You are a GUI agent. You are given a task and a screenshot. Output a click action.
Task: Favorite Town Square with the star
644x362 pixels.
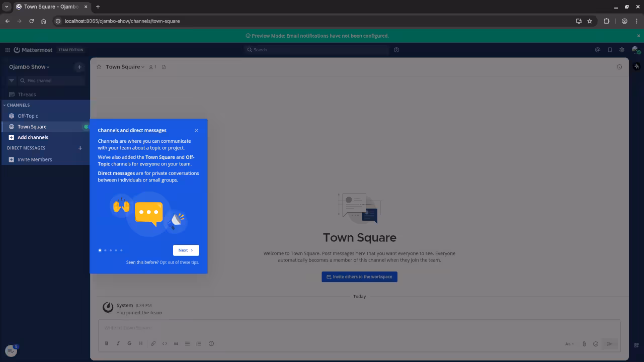[99, 66]
